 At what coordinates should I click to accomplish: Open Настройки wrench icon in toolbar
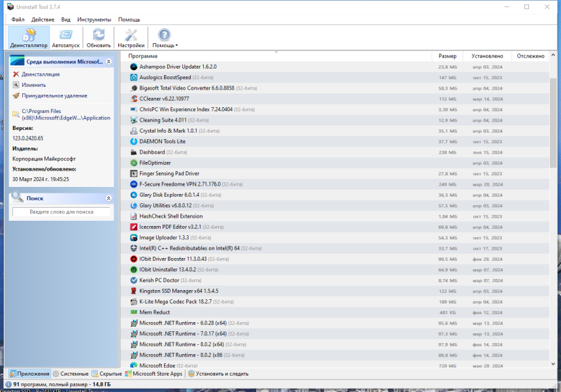click(131, 35)
